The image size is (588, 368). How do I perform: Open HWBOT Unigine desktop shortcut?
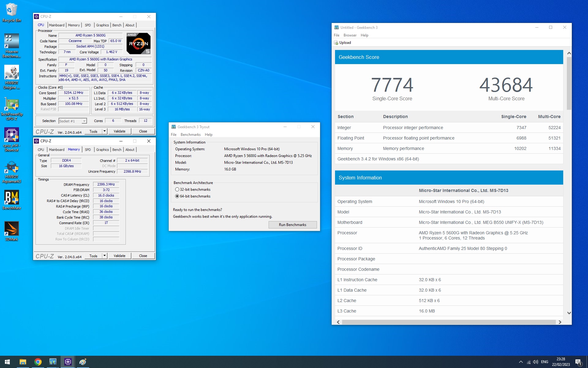pyautogui.click(x=12, y=77)
